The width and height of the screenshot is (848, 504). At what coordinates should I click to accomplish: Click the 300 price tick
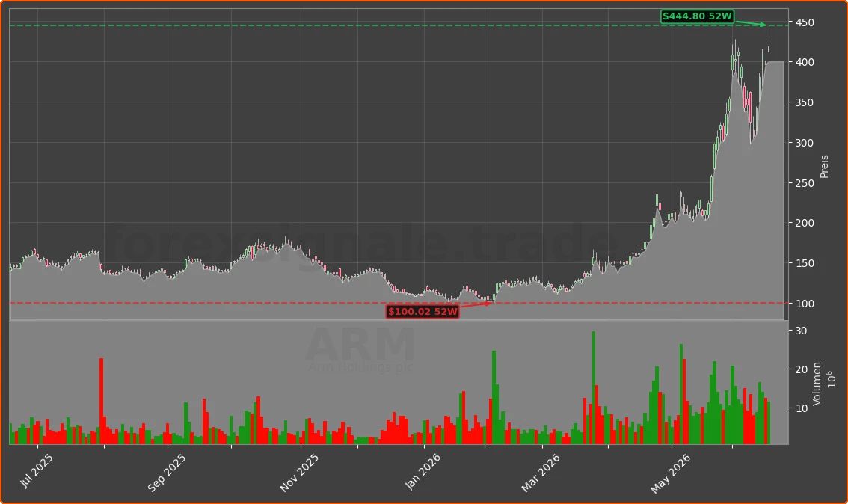tap(805, 143)
